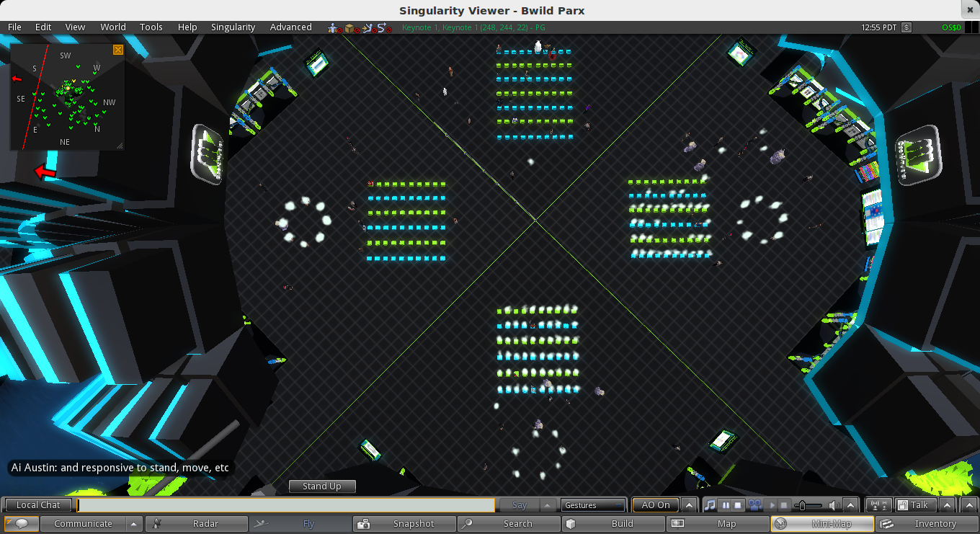Toggle the Talk lock icon
The image size is (980, 534).
pos(901,505)
